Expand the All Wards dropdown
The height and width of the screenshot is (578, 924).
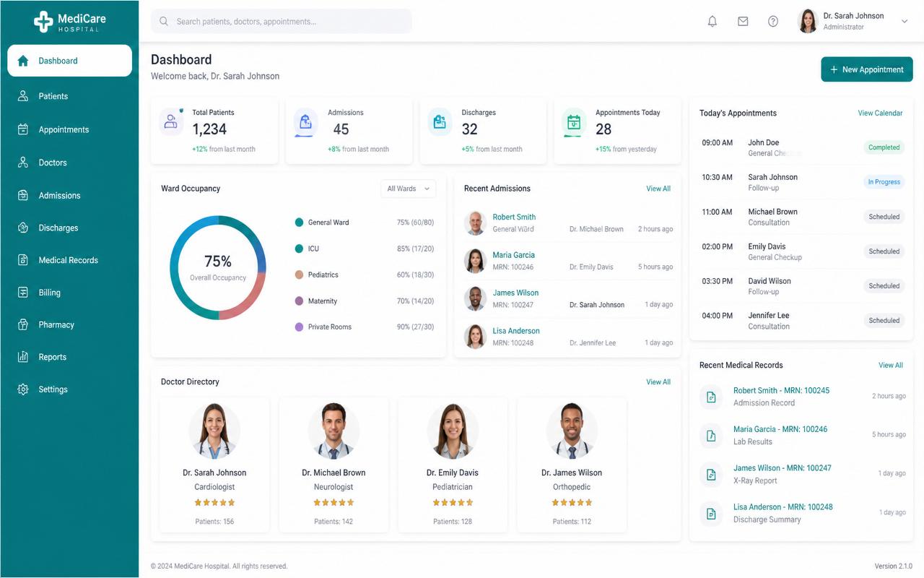pos(409,189)
